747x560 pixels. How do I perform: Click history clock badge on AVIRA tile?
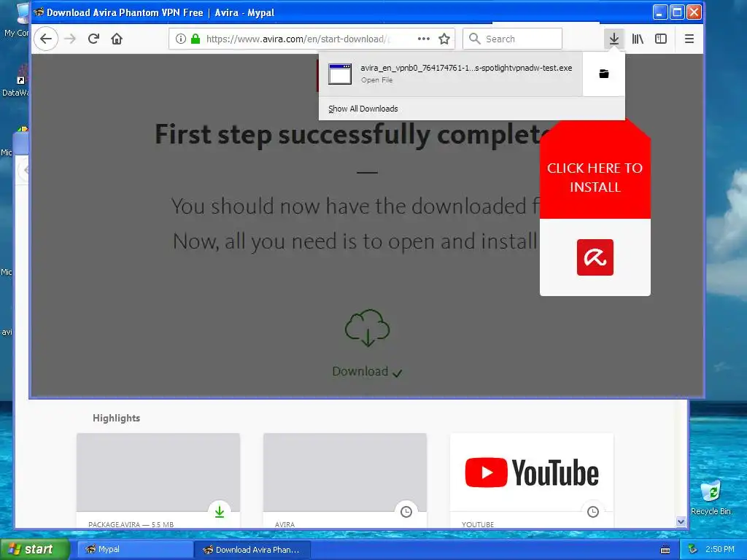pyautogui.click(x=406, y=512)
